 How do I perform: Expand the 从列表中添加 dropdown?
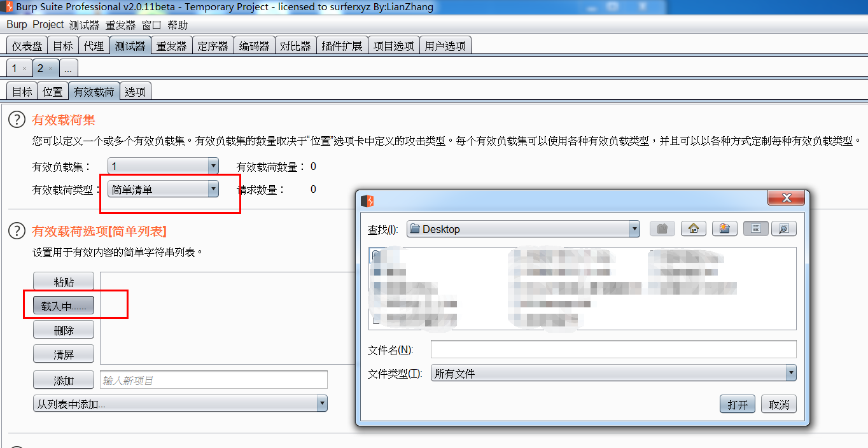[180, 403]
